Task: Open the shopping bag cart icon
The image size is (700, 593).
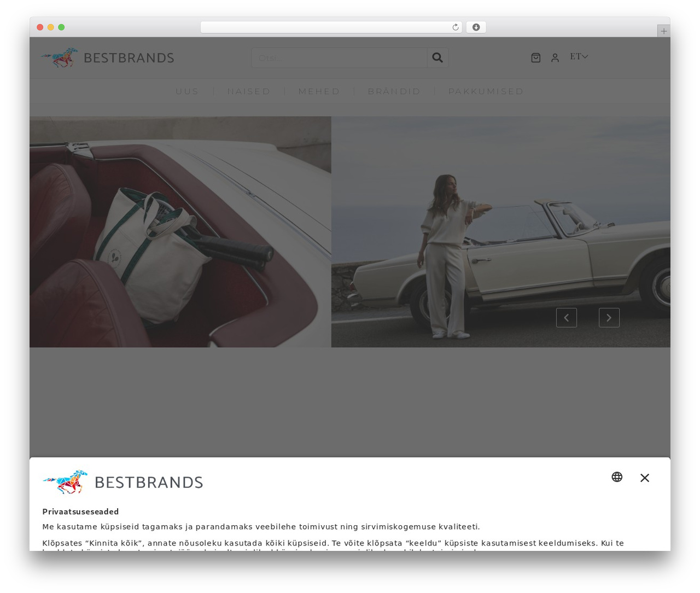Action: [536, 57]
